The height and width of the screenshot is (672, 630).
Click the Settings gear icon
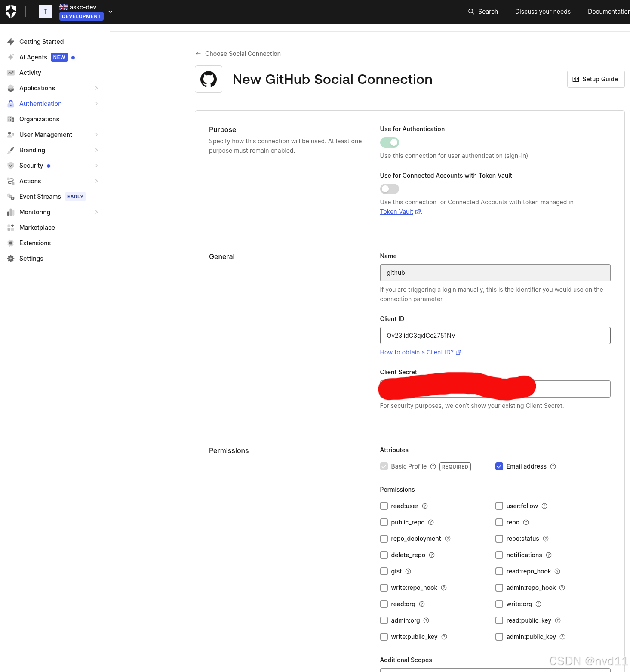point(11,259)
